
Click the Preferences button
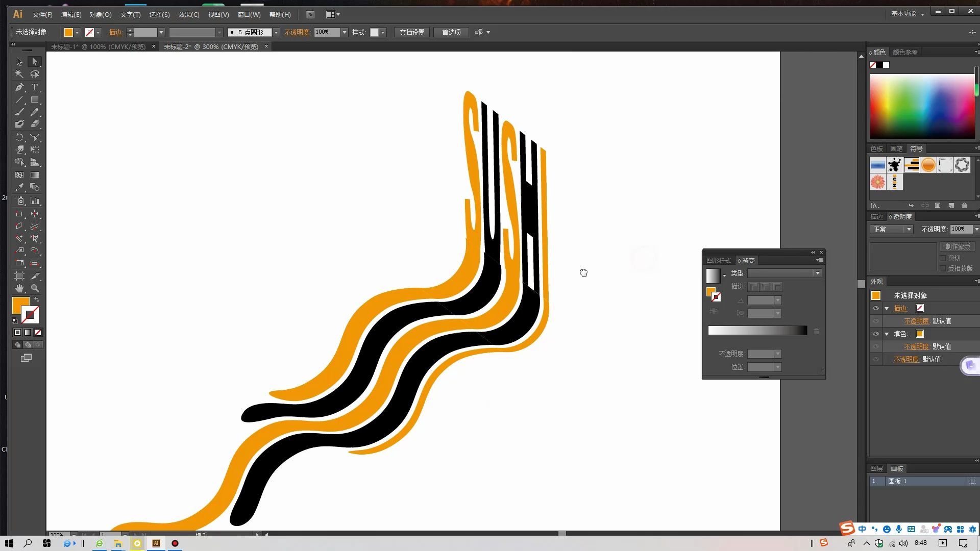pos(451,32)
